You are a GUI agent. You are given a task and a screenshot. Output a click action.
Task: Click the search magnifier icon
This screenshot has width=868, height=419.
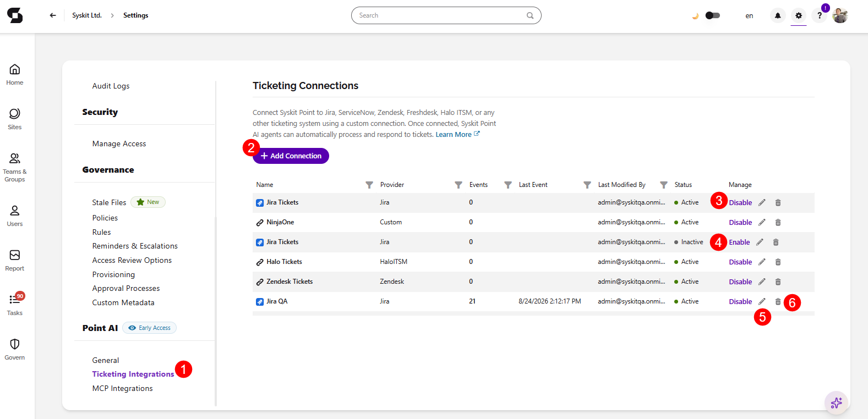pyautogui.click(x=530, y=15)
